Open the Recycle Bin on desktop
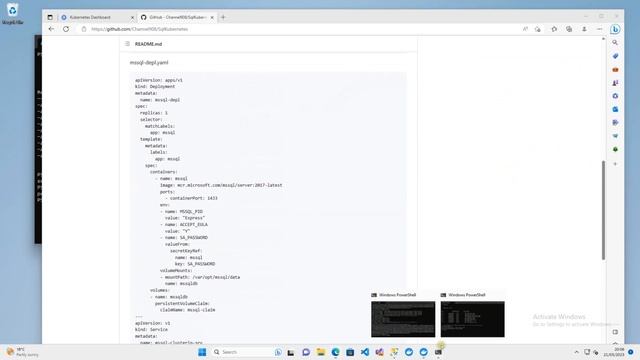Screen dimensions: 640x360 click(x=12, y=14)
